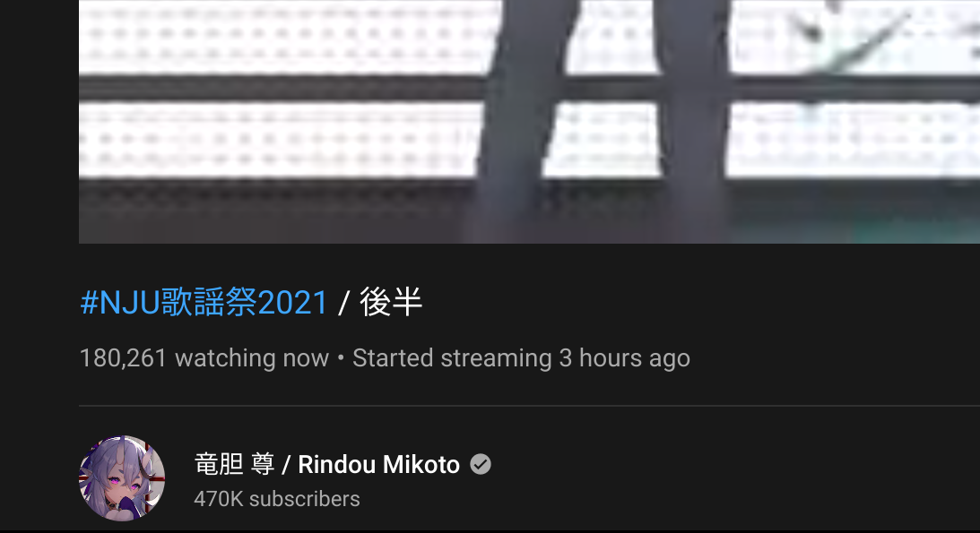Image resolution: width=980 pixels, height=533 pixels.
Task: Click the video player to toggle playback
Action: click(x=529, y=122)
